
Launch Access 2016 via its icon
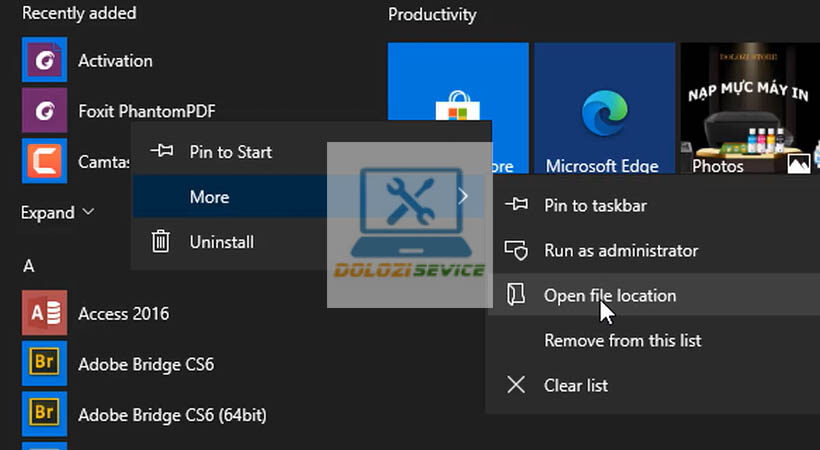(44, 314)
